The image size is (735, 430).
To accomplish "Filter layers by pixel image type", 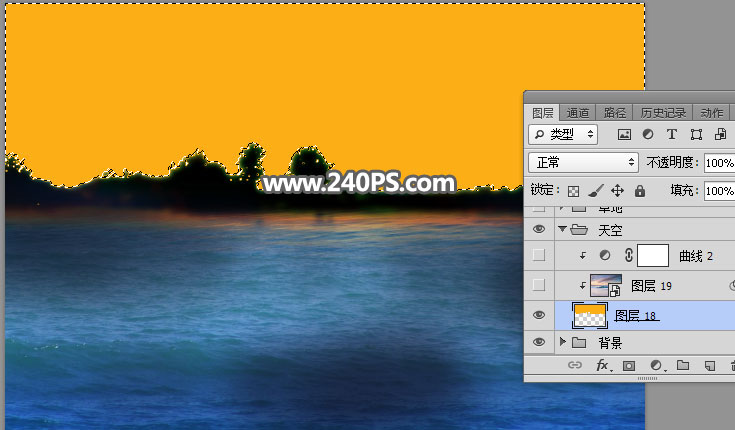I will tap(625, 134).
